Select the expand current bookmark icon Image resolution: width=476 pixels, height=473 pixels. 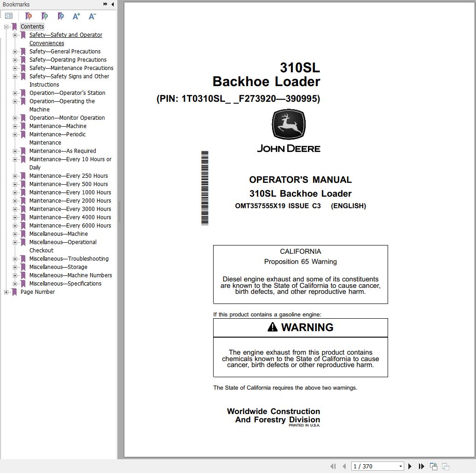(x=60, y=16)
